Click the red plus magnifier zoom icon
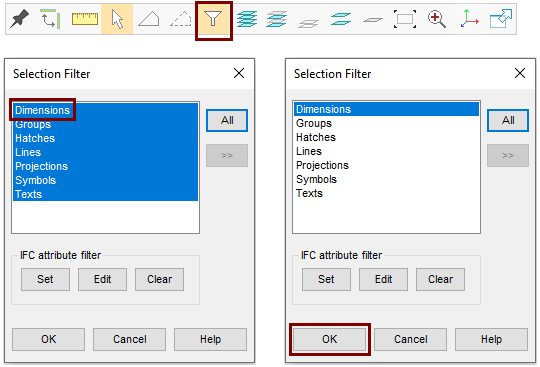Viewport: 540px width, 367px height. [x=437, y=19]
